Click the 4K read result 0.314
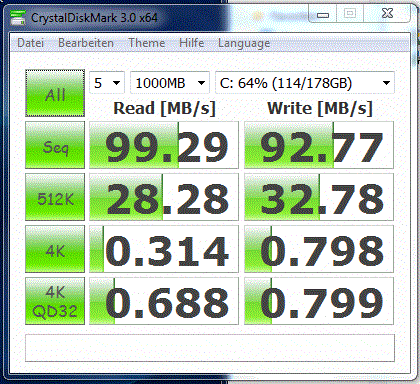 pyautogui.click(x=164, y=249)
